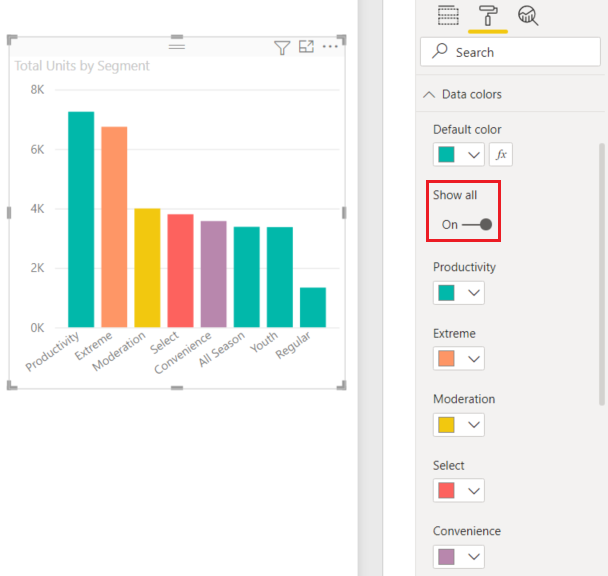Click the Total Units by Segment title
608x576 pixels.
click(82, 66)
